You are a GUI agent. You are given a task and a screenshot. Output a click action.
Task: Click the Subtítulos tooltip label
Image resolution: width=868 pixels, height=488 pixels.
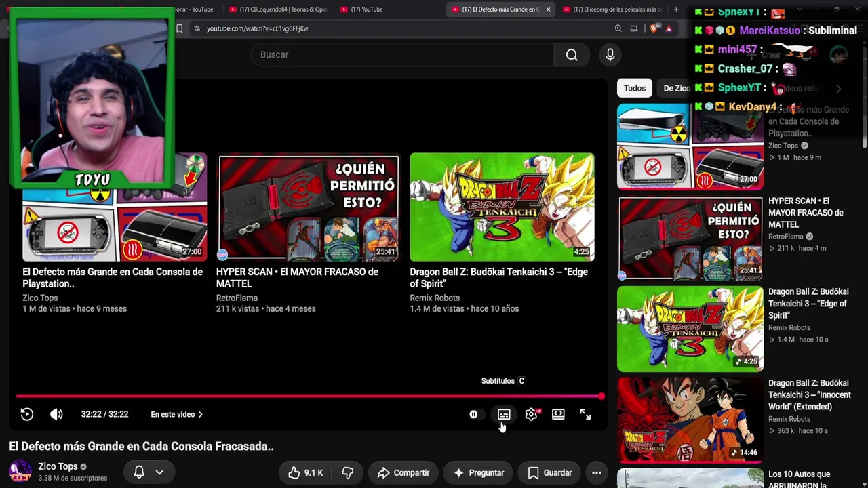[503, 381]
